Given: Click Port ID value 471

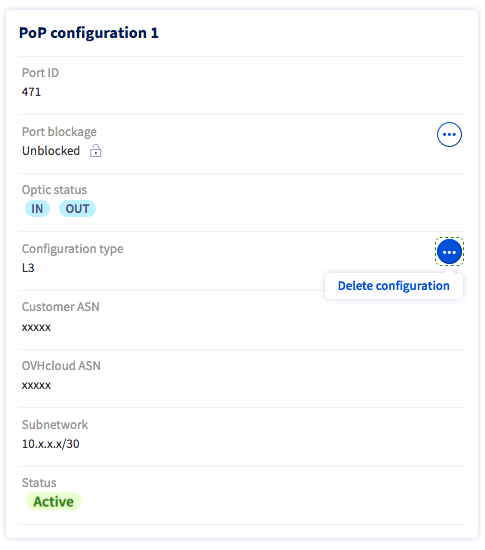Looking at the screenshot, I should (31, 92).
